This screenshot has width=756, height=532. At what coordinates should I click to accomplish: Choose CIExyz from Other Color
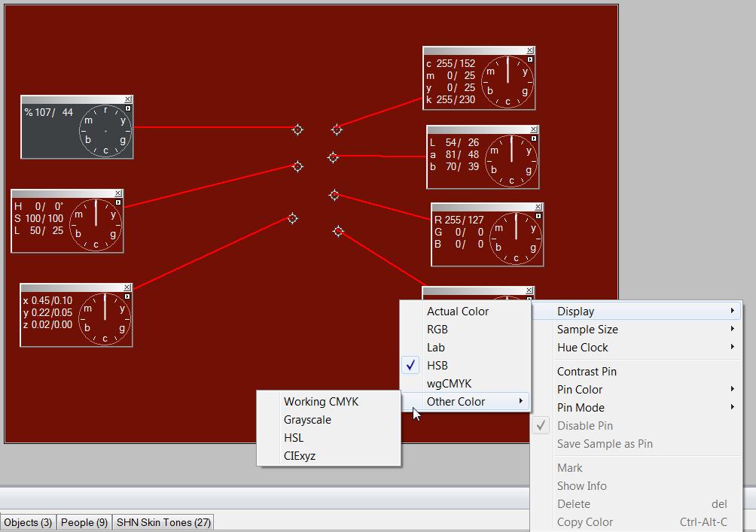coord(329,456)
